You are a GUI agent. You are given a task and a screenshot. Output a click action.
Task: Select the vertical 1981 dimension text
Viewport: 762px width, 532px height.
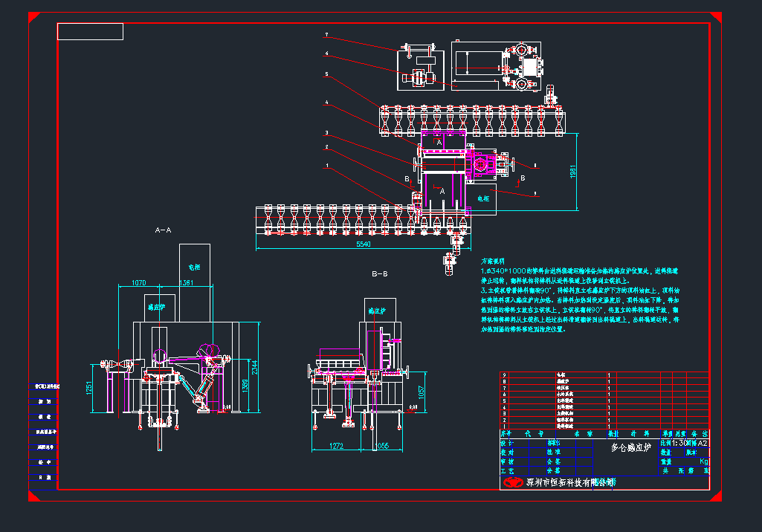[x=572, y=172]
